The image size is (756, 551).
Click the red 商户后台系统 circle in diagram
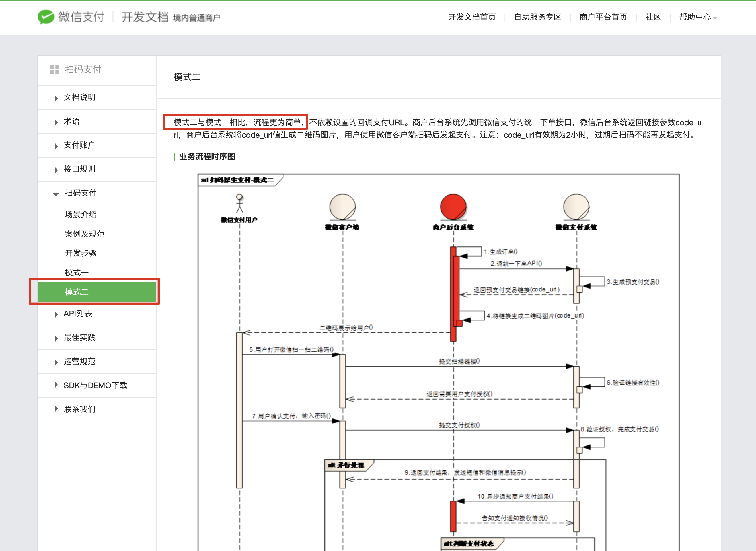[453, 207]
